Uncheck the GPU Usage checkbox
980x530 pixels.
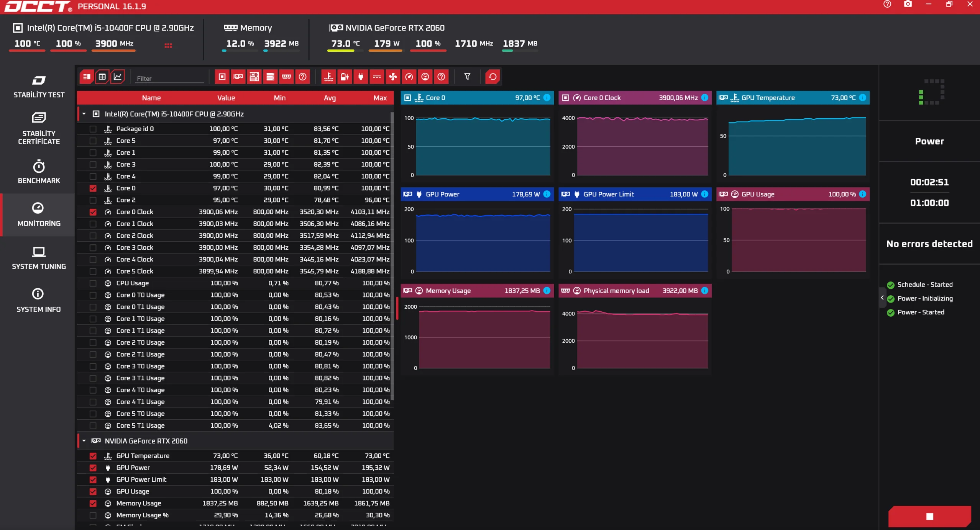[x=93, y=492]
